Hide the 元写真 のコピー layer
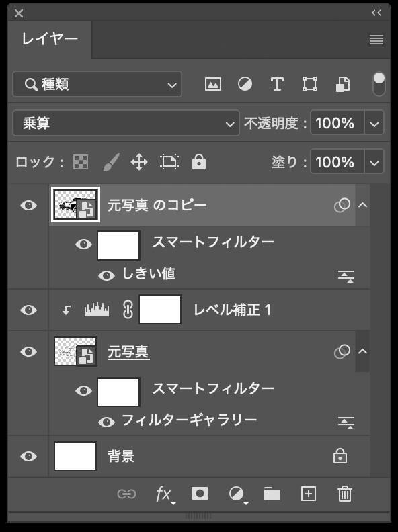The height and width of the screenshot is (532, 398). (x=28, y=206)
